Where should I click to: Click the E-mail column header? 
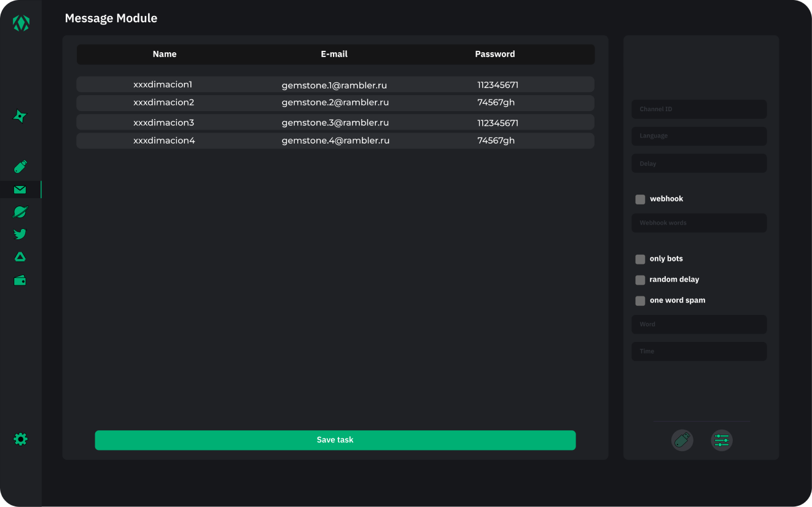tap(334, 54)
